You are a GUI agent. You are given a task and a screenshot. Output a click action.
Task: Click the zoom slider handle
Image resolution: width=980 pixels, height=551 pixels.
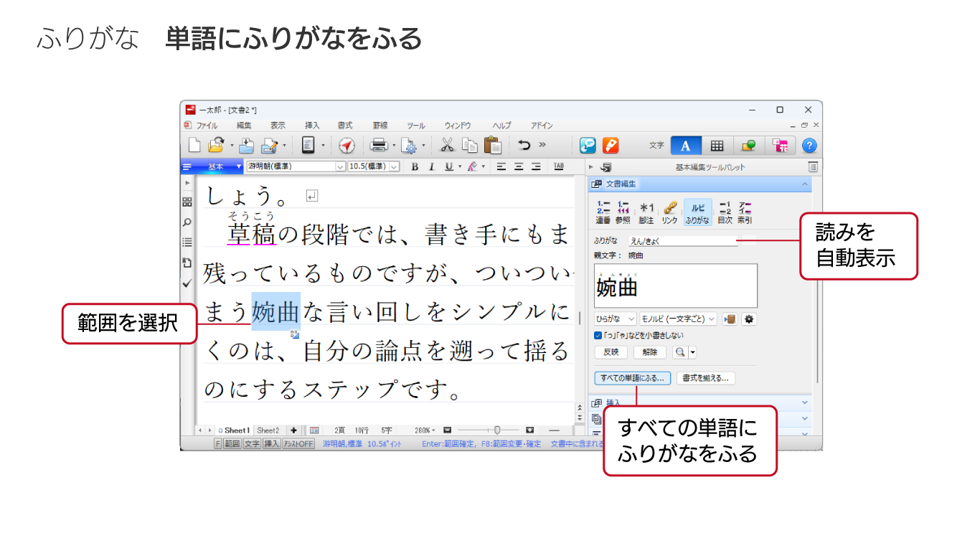pos(496,430)
